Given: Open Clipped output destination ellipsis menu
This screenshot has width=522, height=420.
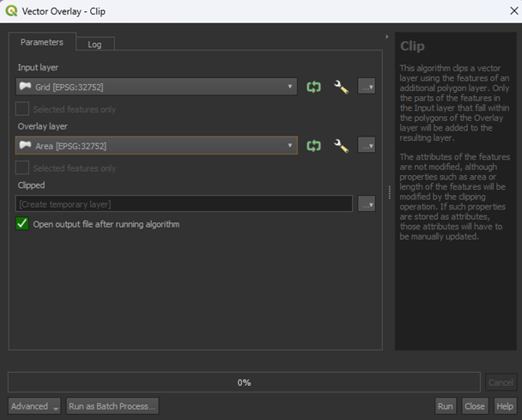Looking at the screenshot, I should tap(367, 204).
